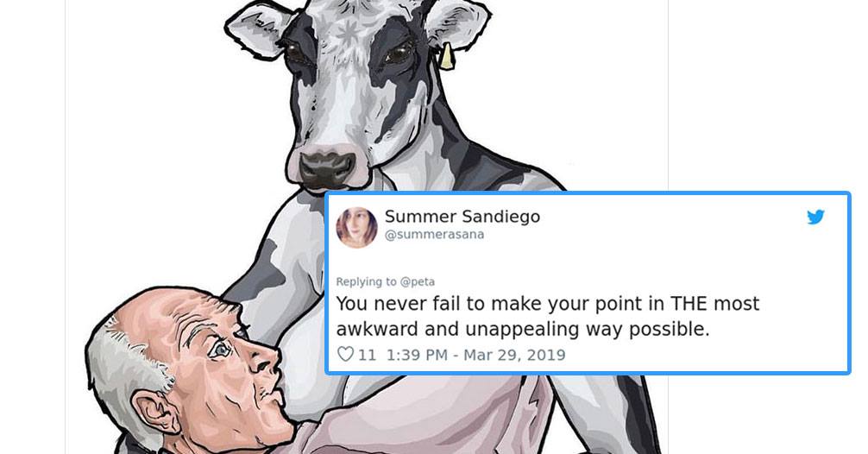Screen dimensions: 868x454
Task: Open Summer Sandiego's profile avatar
Action: [356, 227]
